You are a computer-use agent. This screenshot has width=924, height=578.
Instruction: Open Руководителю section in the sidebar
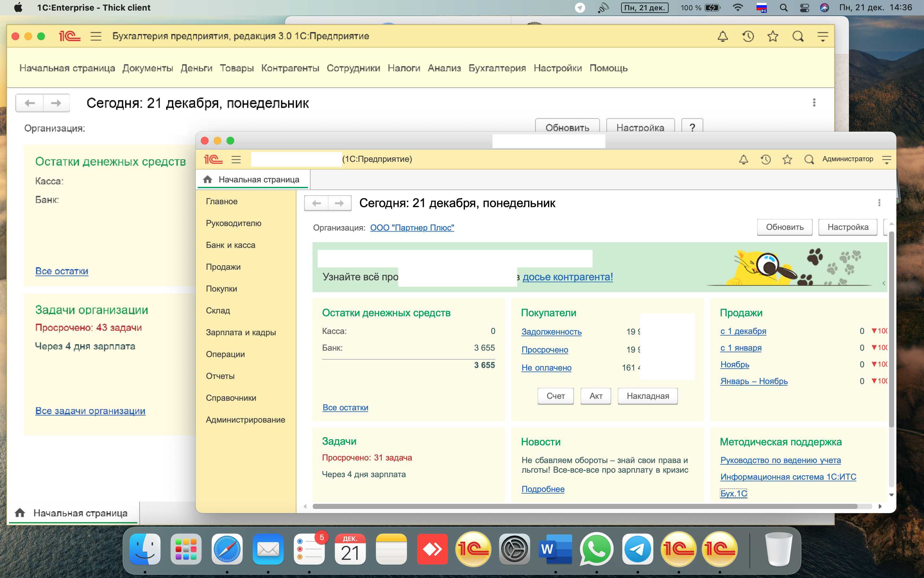click(233, 223)
